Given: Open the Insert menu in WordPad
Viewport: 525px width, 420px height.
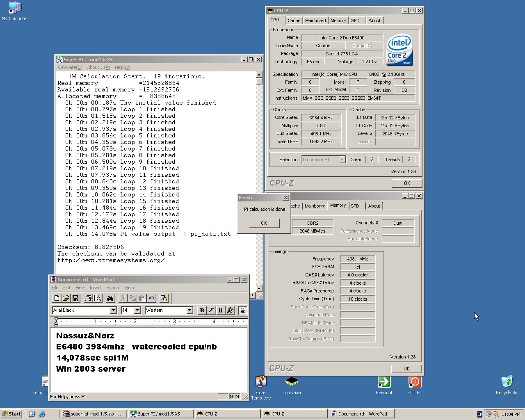Looking at the screenshot, I should 96,288.
